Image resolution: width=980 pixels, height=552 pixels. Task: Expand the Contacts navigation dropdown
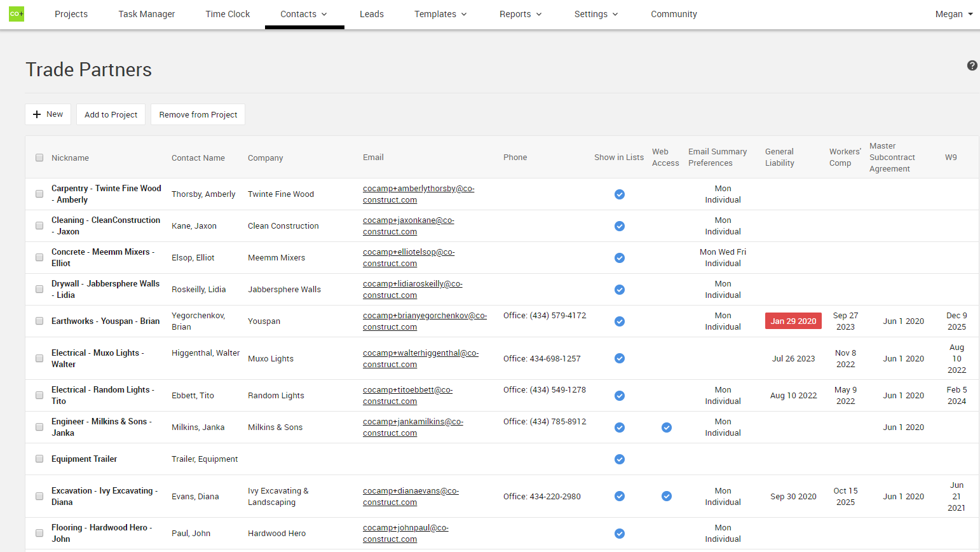(304, 13)
